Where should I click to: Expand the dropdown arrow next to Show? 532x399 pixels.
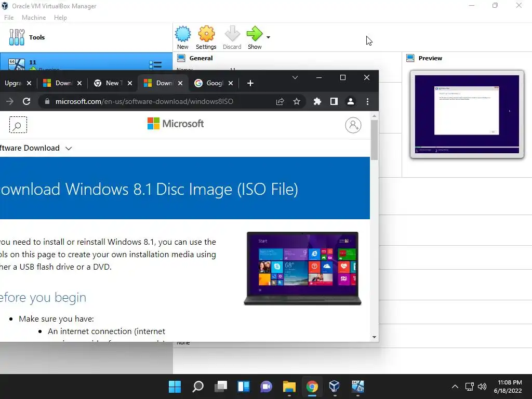pyautogui.click(x=269, y=37)
